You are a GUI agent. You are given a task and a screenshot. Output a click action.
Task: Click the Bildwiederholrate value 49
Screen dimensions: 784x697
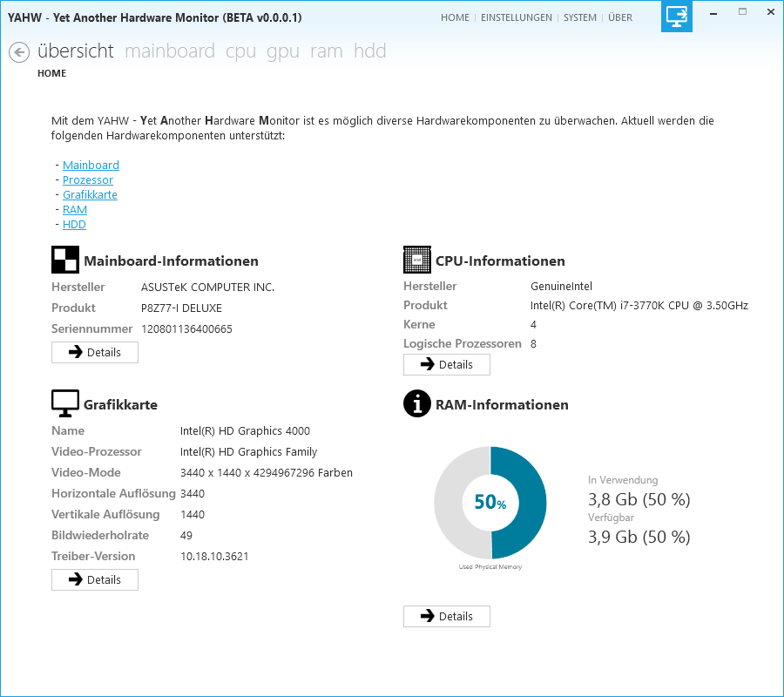(x=186, y=536)
